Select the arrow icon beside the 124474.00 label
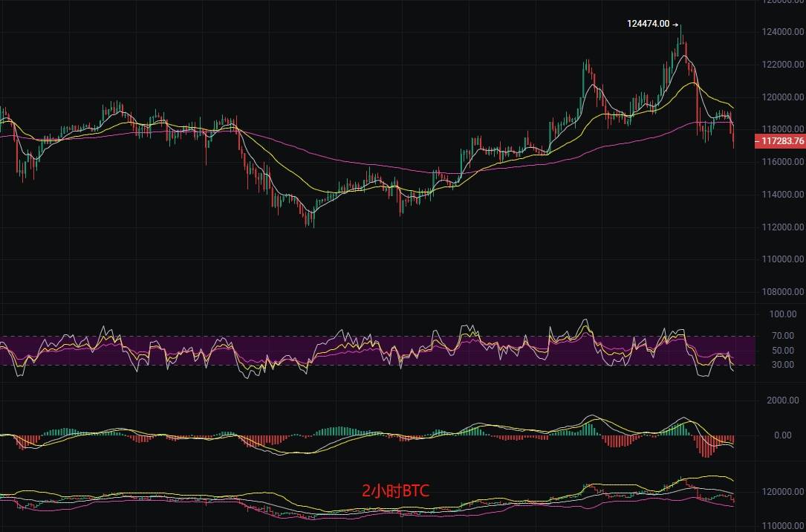Image resolution: width=806 pixels, height=532 pixels. (x=675, y=24)
